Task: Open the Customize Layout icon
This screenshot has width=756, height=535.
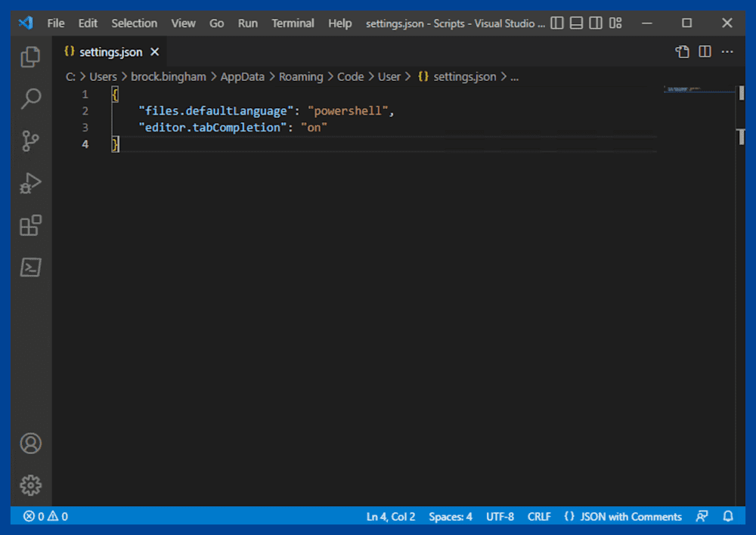Action: [615, 23]
